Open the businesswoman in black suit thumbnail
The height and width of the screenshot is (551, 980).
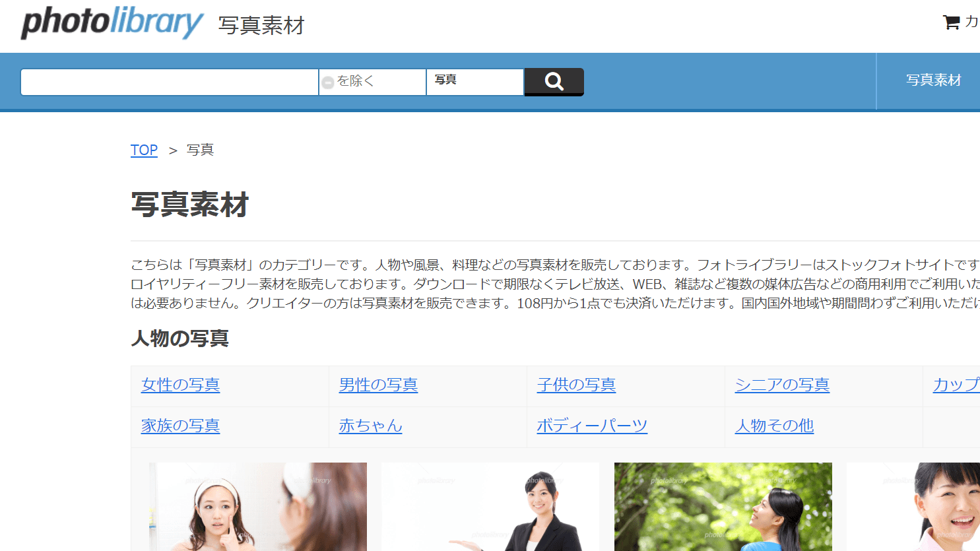point(490,507)
